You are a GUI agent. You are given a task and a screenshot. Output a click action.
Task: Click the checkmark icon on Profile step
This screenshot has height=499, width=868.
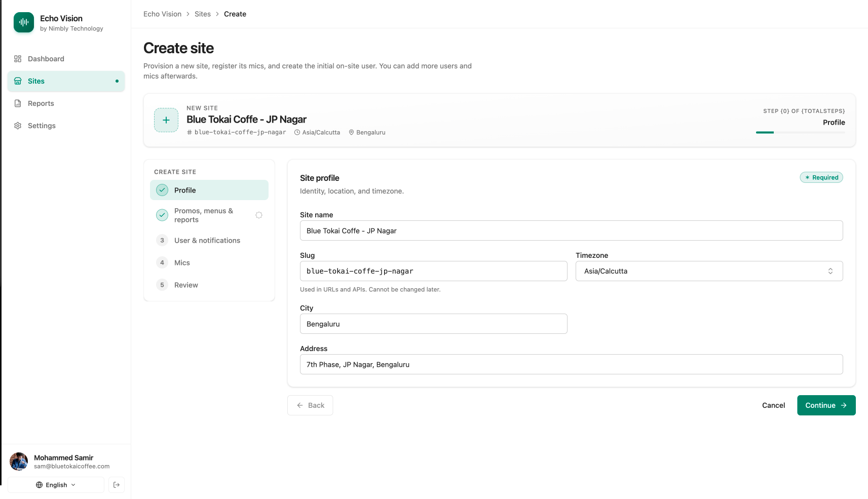tap(162, 190)
